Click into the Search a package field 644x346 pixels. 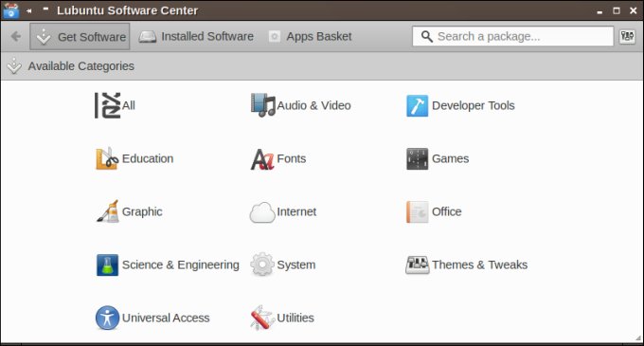pyautogui.click(x=513, y=37)
